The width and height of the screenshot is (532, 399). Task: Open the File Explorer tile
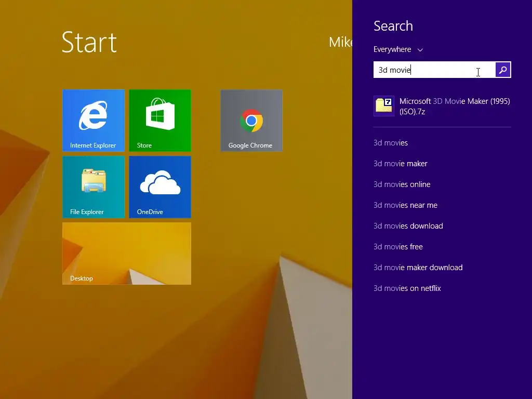click(94, 187)
